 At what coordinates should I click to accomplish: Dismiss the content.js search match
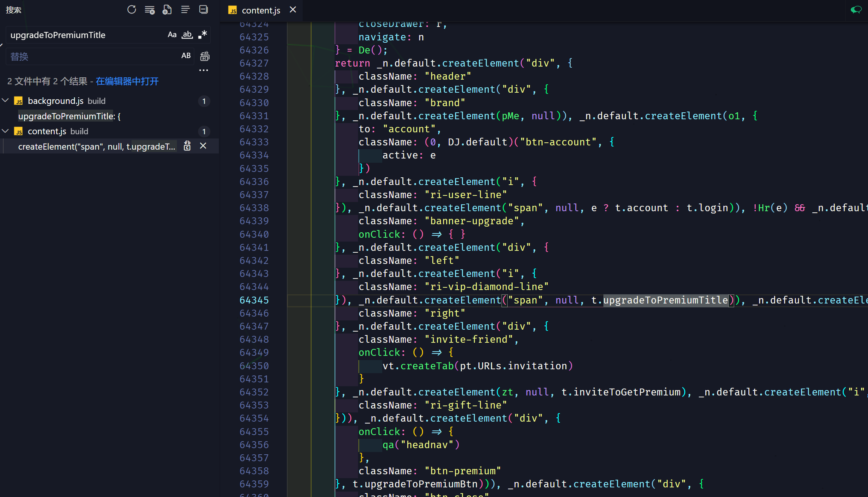pyautogui.click(x=203, y=146)
